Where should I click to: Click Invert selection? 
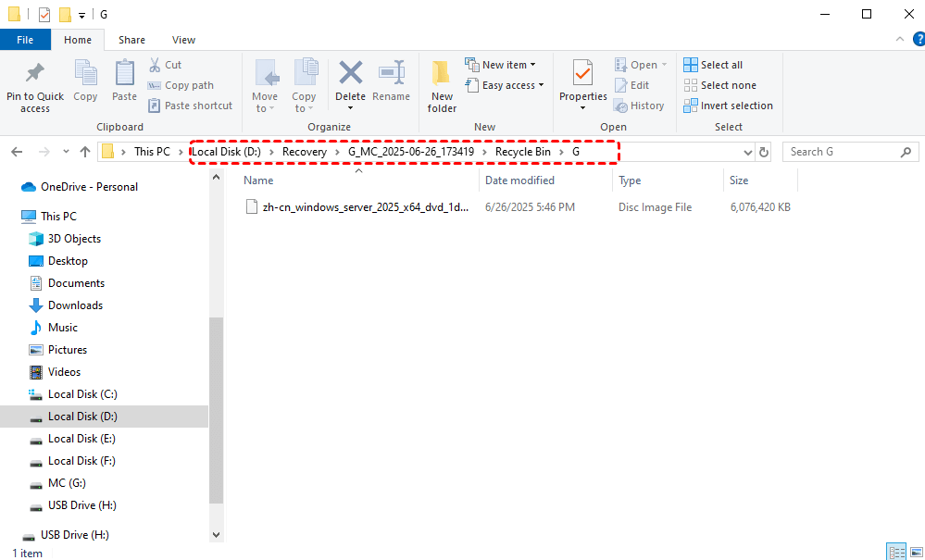pos(728,106)
